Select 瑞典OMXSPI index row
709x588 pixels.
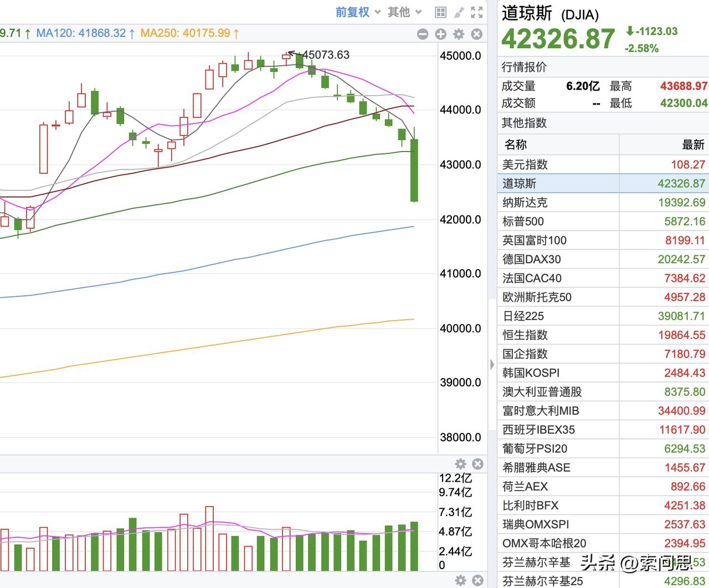pos(603,524)
